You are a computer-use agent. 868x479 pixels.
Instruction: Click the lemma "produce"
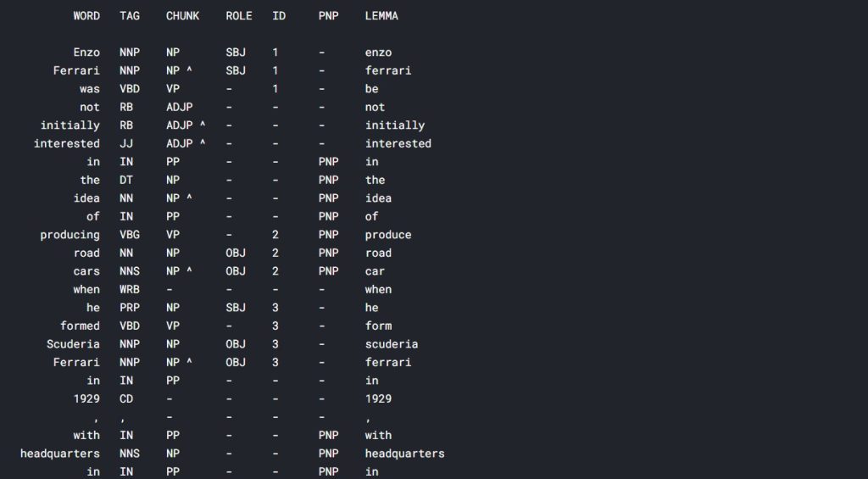[388, 235]
